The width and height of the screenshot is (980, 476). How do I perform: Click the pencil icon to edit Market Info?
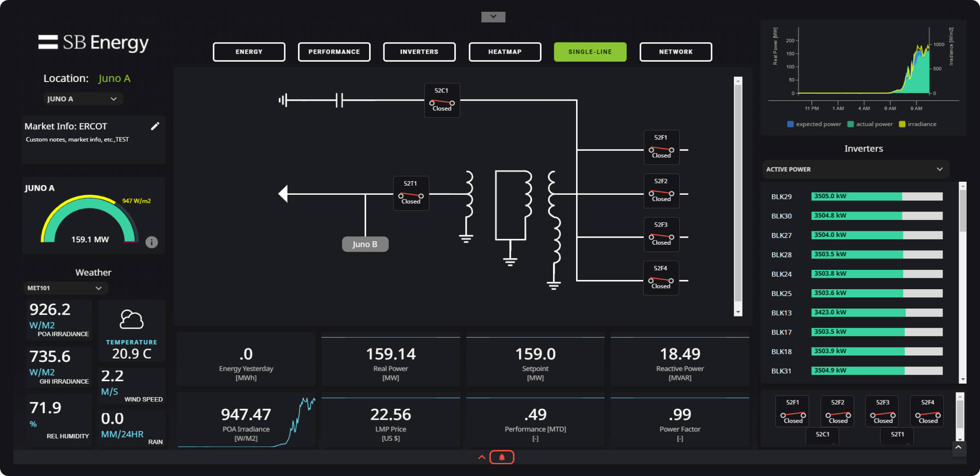pos(155,126)
